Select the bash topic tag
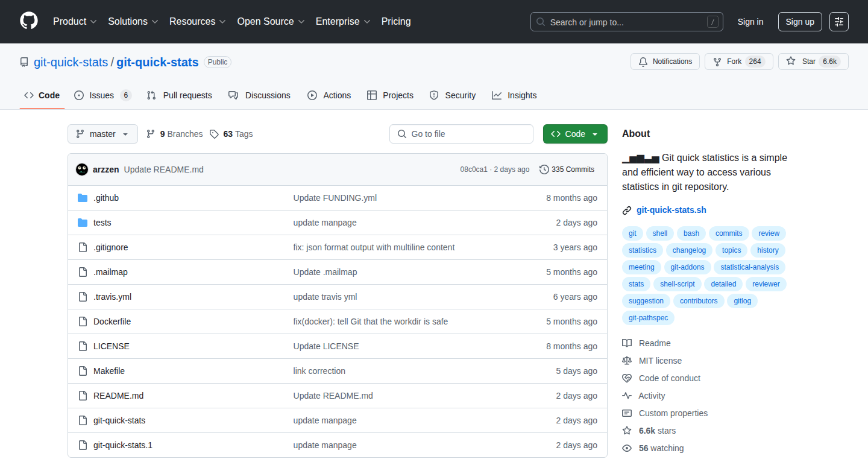 click(691, 233)
